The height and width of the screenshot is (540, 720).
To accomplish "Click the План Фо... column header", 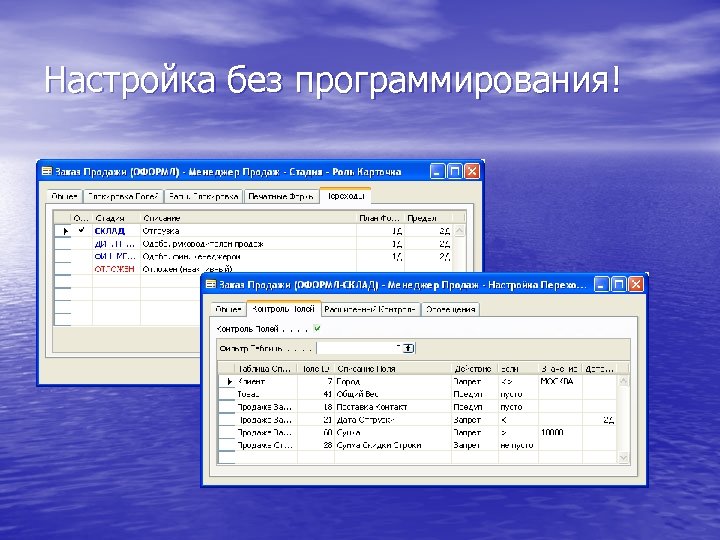I will pos(380,218).
